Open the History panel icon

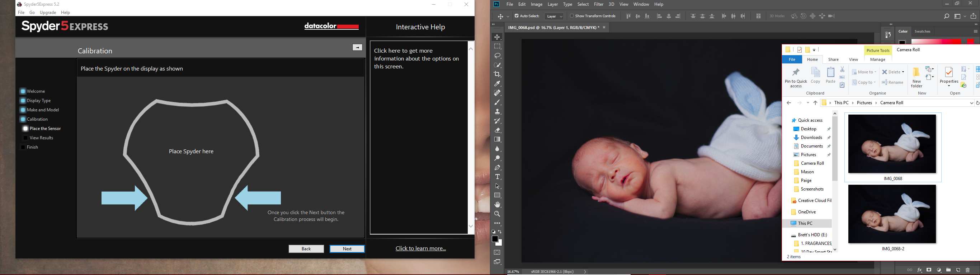pyautogui.click(x=888, y=35)
